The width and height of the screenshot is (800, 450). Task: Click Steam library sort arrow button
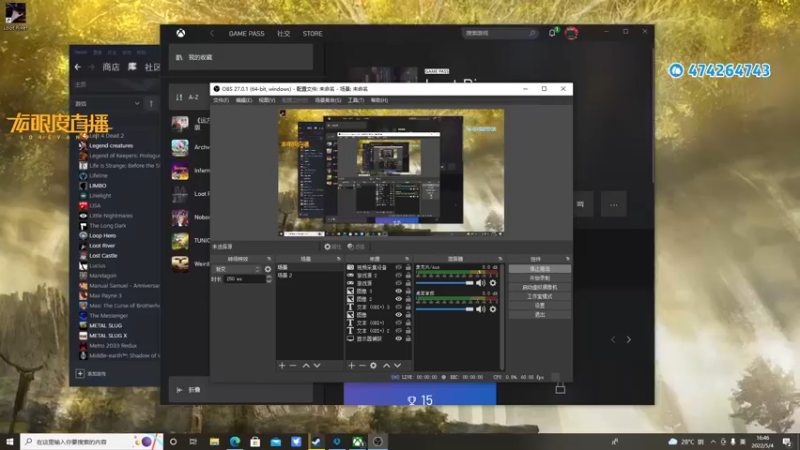tap(151, 104)
